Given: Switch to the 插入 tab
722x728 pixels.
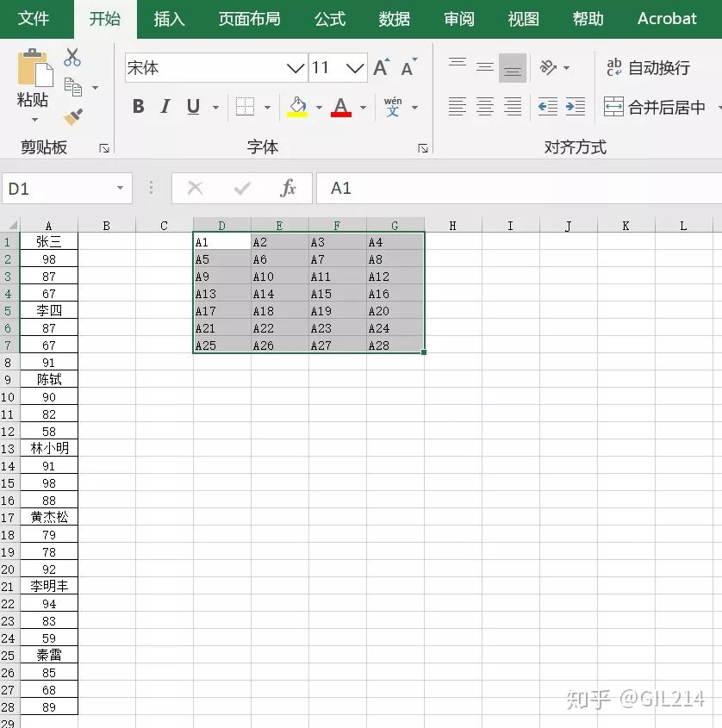Looking at the screenshot, I should click(x=169, y=19).
